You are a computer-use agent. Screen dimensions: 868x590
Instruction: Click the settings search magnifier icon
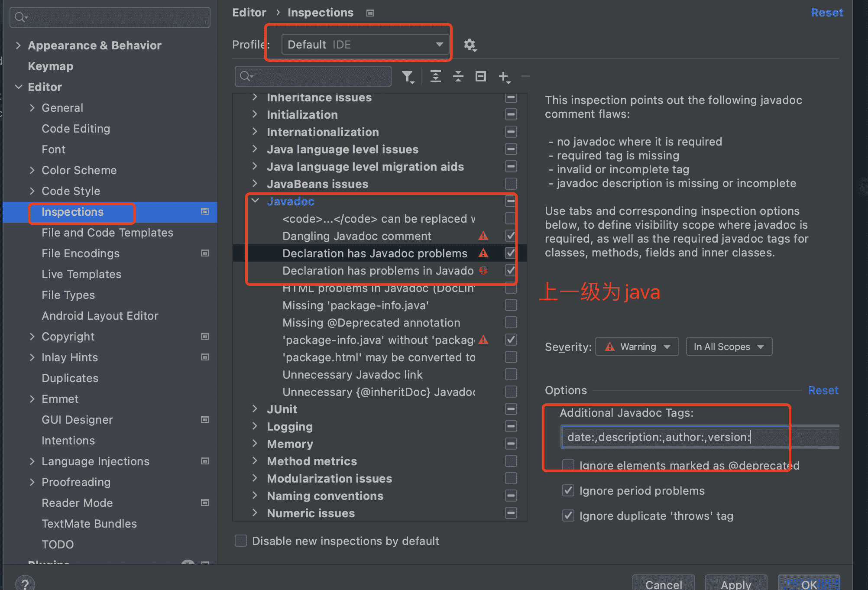coord(20,17)
